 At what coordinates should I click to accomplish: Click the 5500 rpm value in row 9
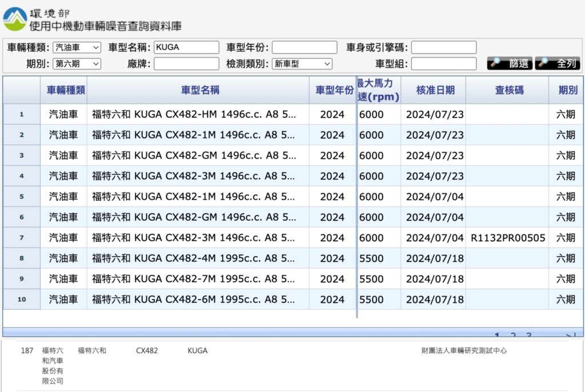[371, 278]
